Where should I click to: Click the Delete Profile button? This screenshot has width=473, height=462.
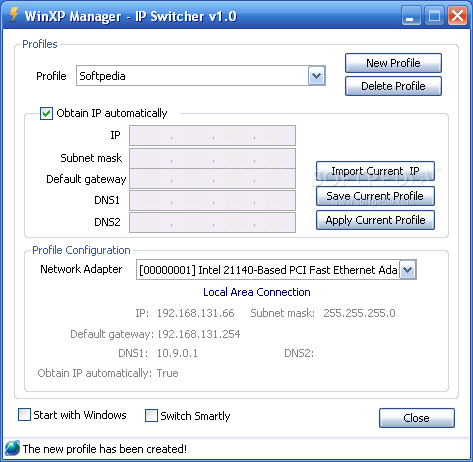pos(393,86)
